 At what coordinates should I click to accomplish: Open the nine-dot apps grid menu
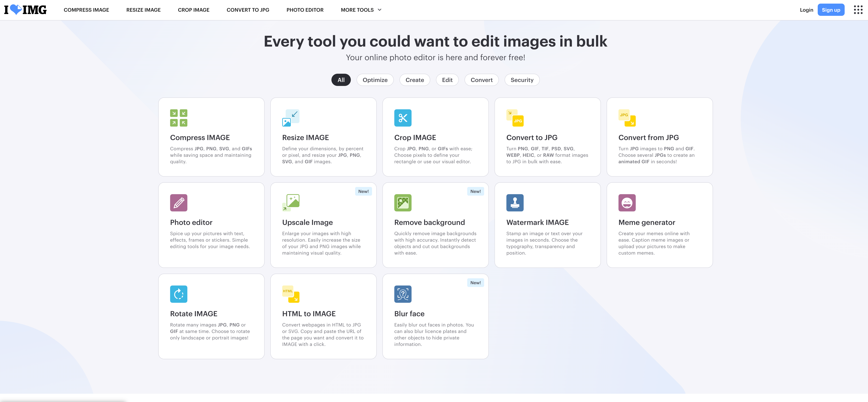(858, 10)
